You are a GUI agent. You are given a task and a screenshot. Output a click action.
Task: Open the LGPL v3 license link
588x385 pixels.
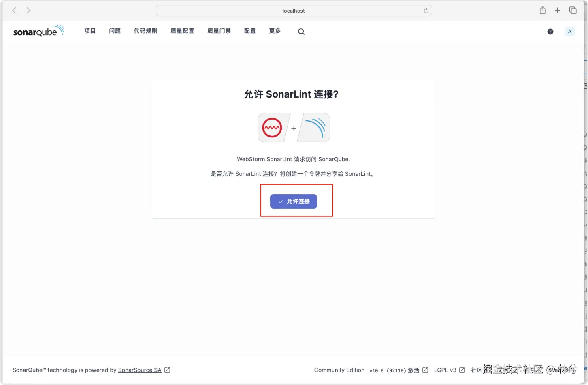coord(445,370)
